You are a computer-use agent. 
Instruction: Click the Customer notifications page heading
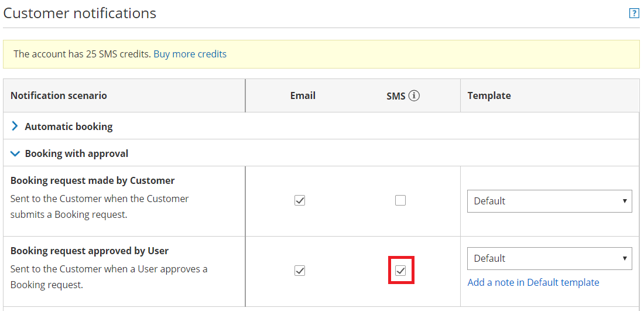(x=80, y=13)
